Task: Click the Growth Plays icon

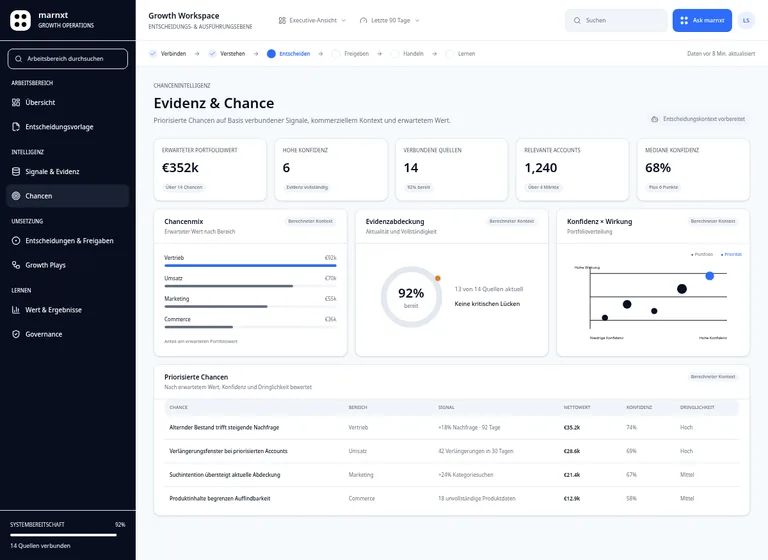Action: point(16,265)
